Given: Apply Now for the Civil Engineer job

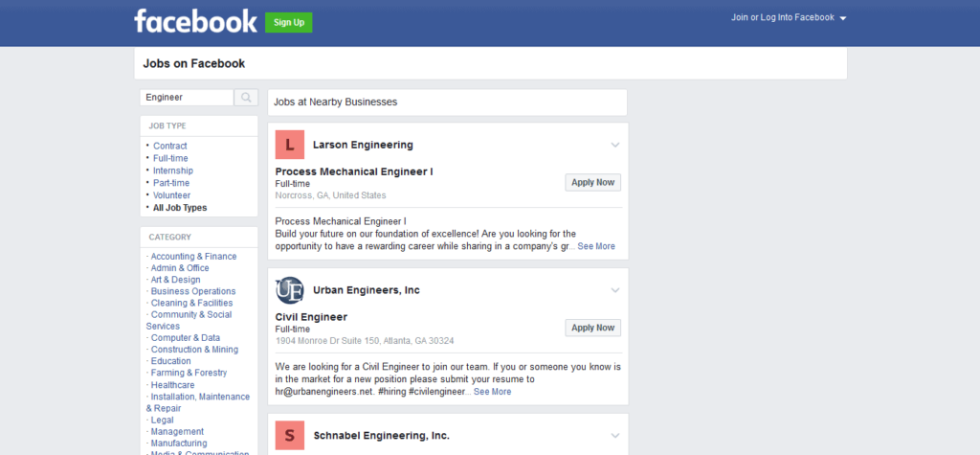Looking at the screenshot, I should 592,328.
